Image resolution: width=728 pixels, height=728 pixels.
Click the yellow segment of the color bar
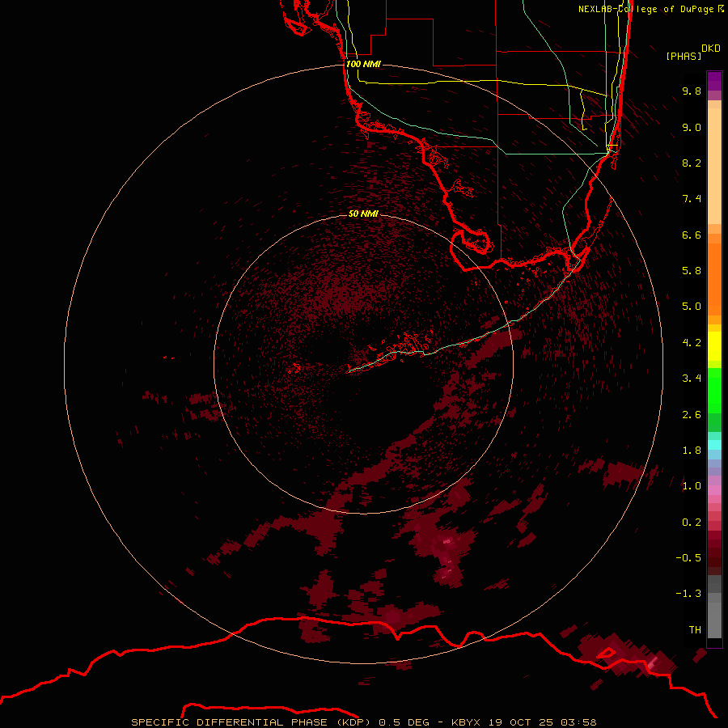pyautogui.click(x=714, y=346)
